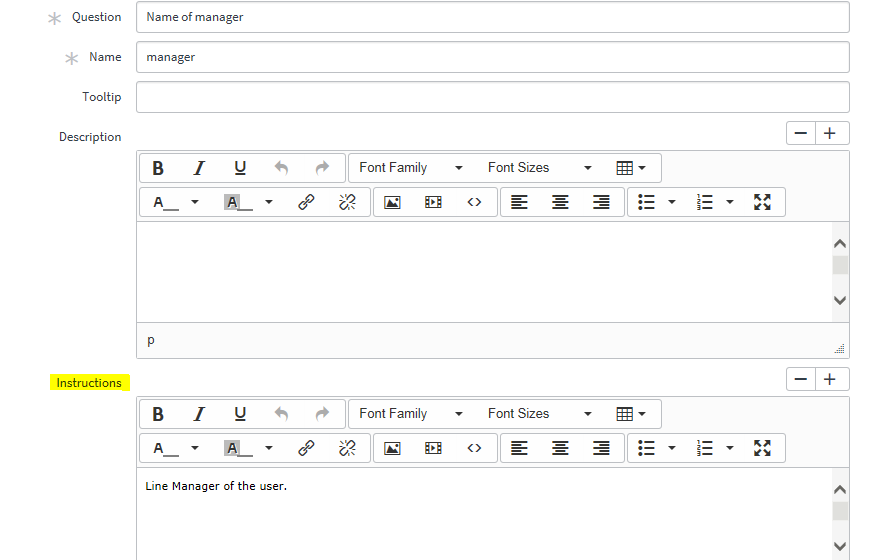This screenshot has width=887, height=560.
Task: Align right in Description editor
Action: [x=601, y=202]
